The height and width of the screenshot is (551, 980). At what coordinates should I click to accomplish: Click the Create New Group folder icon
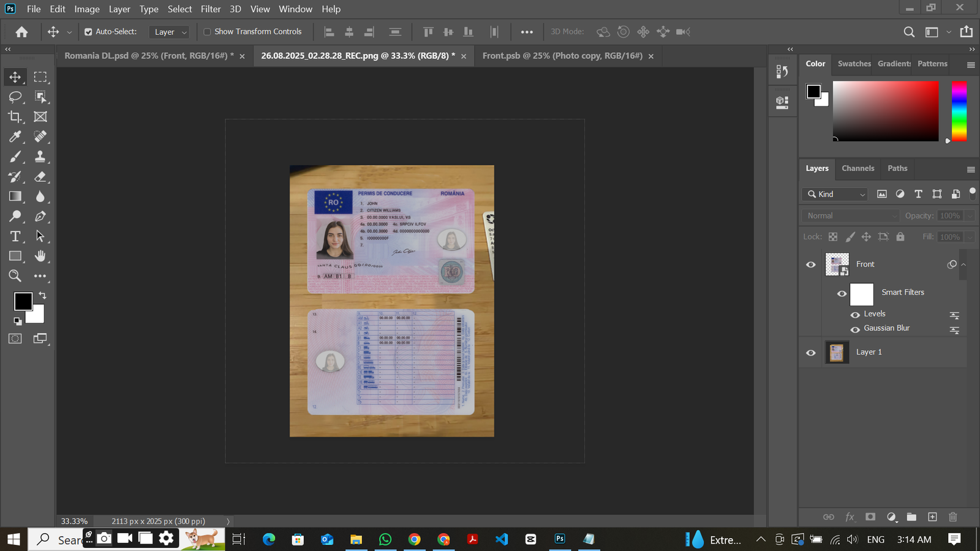pos(911,517)
